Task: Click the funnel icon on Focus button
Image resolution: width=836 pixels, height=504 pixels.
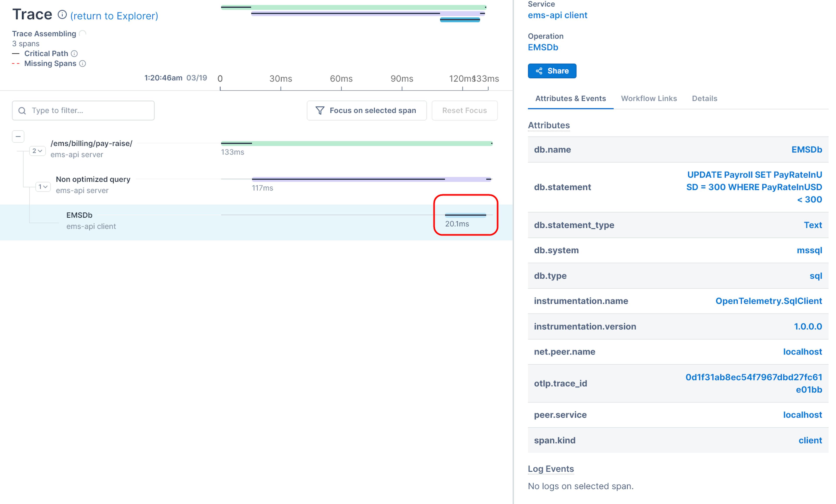Action: click(x=320, y=110)
